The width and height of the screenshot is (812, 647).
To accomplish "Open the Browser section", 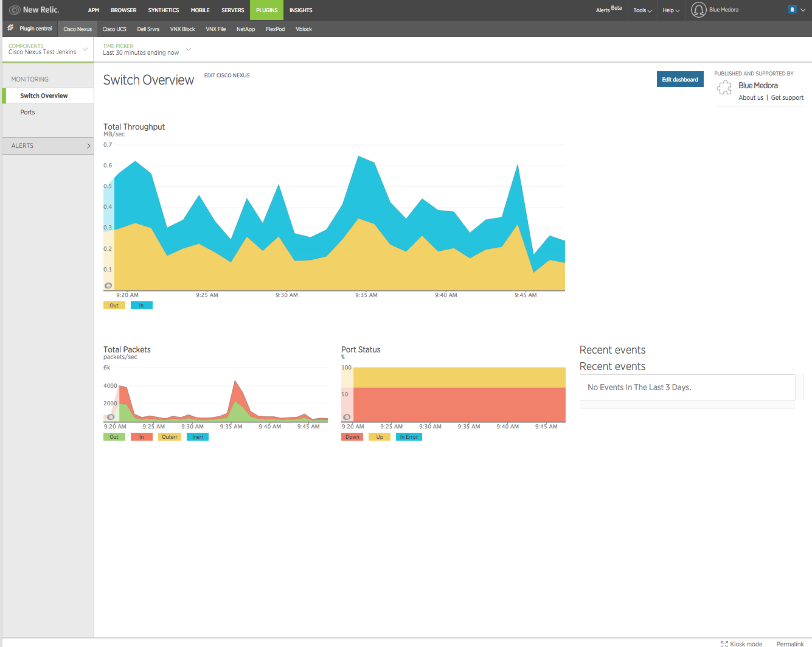I will tap(123, 10).
